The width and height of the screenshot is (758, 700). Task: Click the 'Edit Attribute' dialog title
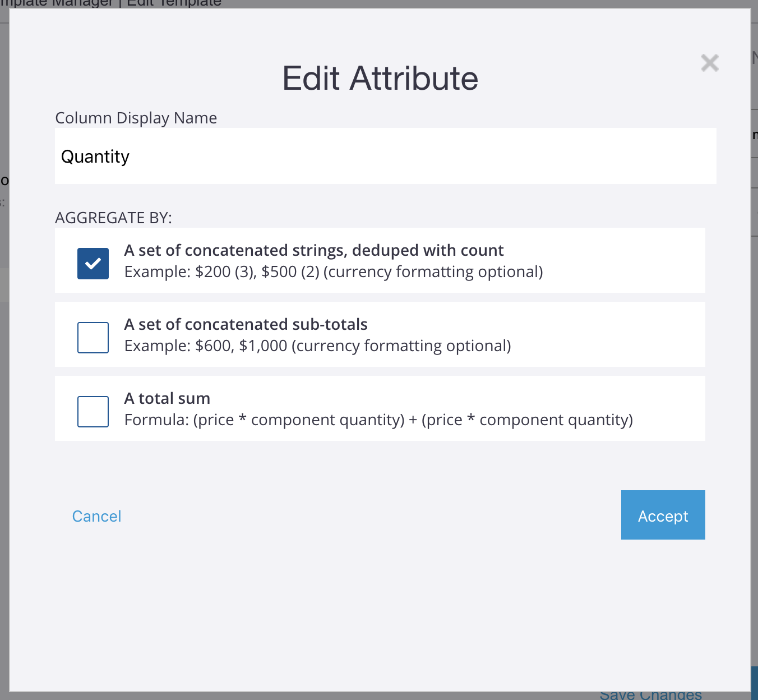point(380,78)
